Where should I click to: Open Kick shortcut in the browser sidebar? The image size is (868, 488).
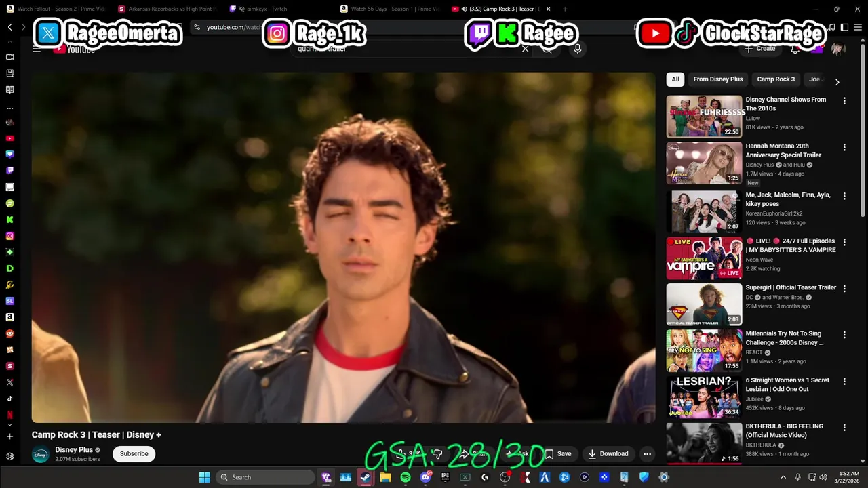pos(9,220)
